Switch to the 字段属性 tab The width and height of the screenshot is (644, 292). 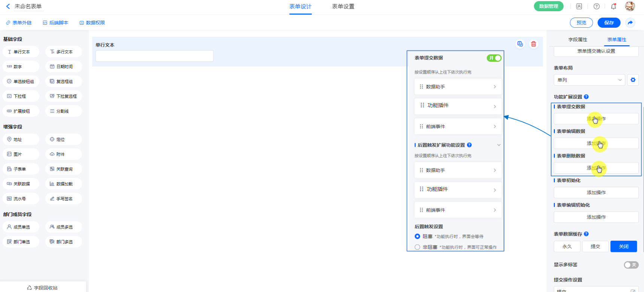(577, 40)
